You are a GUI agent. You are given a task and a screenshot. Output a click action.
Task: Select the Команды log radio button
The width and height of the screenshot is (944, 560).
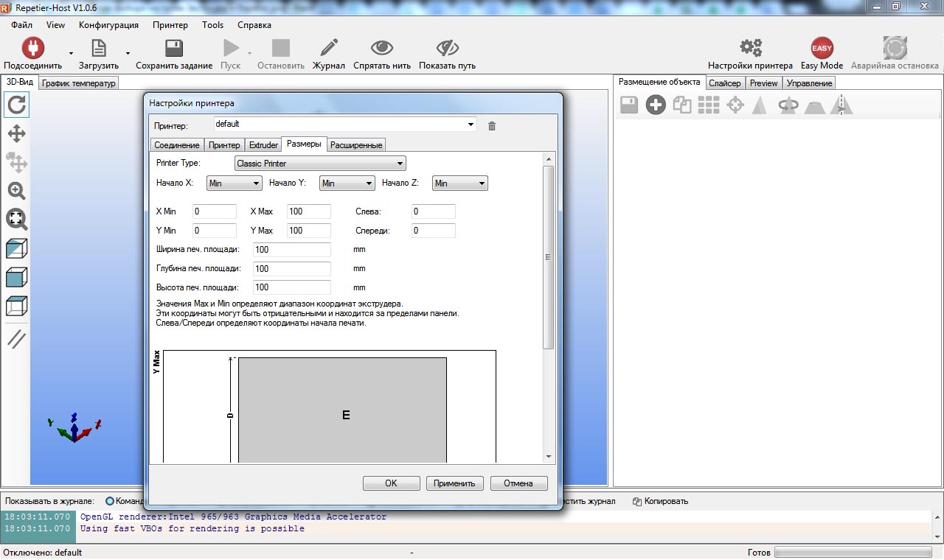110,501
